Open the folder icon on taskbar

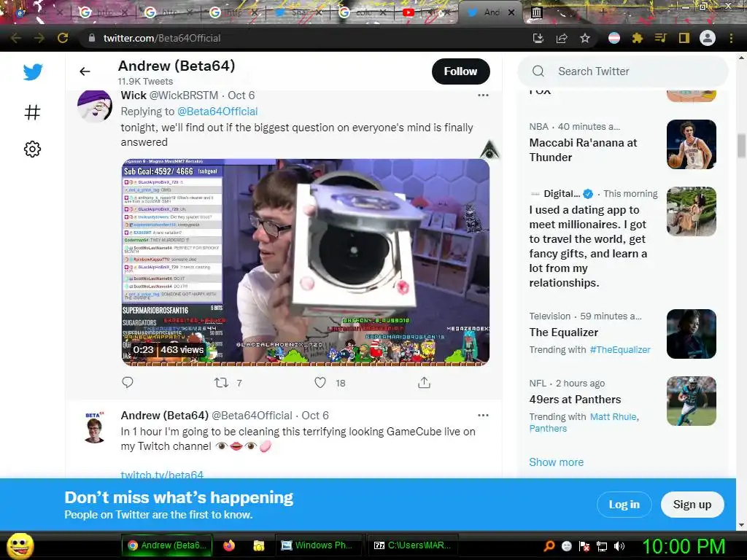[x=259, y=545]
